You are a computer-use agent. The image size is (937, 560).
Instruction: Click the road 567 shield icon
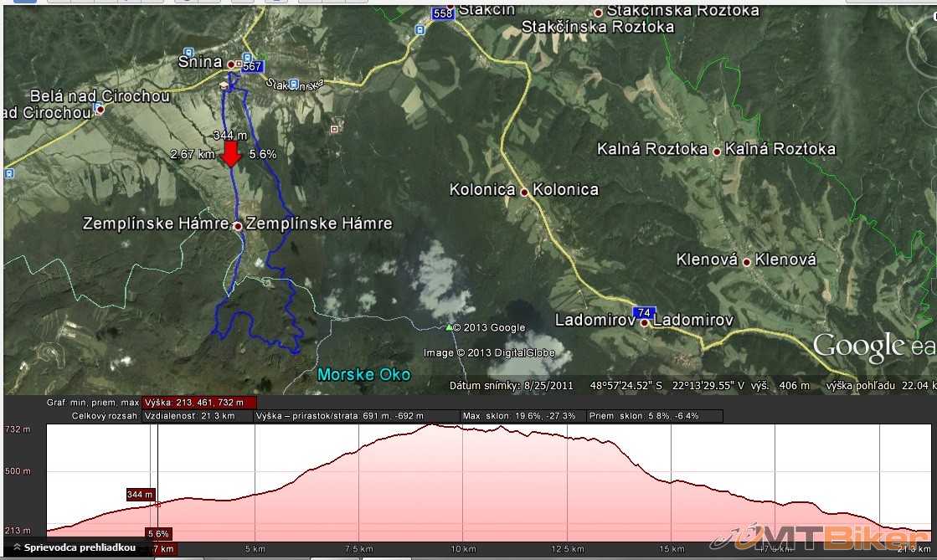[x=252, y=67]
